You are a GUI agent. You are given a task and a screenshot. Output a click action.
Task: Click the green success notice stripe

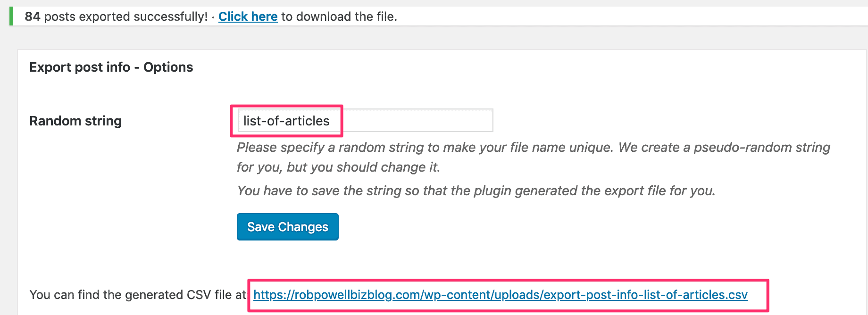coord(11,17)
